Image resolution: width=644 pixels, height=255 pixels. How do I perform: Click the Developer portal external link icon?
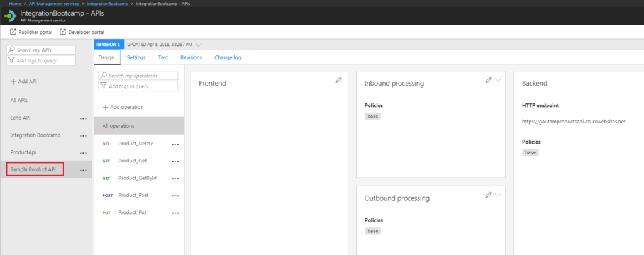point(63,31)
